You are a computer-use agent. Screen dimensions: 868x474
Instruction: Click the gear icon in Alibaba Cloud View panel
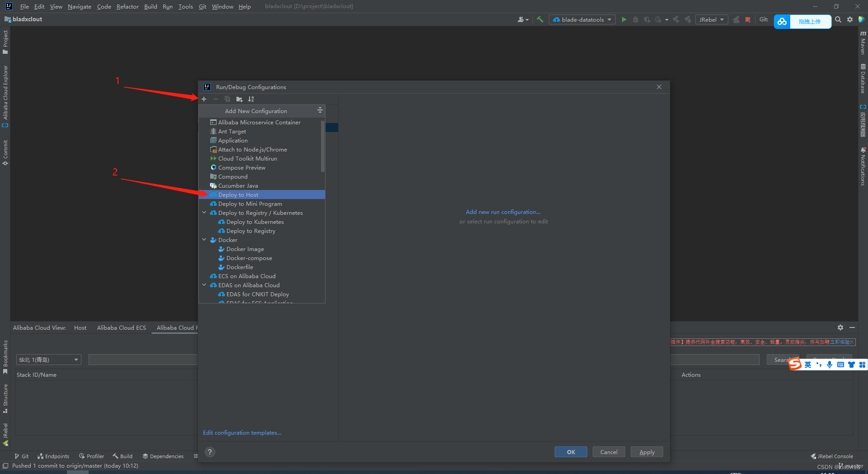pos(840,327)
